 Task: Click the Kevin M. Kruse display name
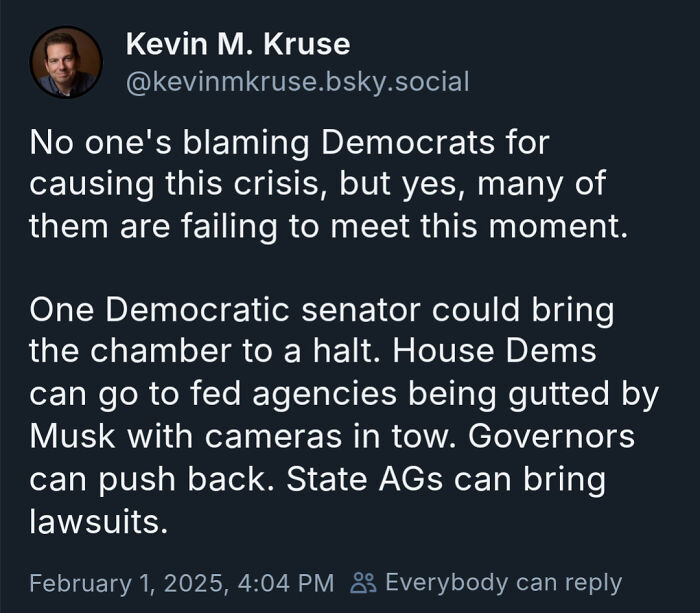[x=238, y=44]
